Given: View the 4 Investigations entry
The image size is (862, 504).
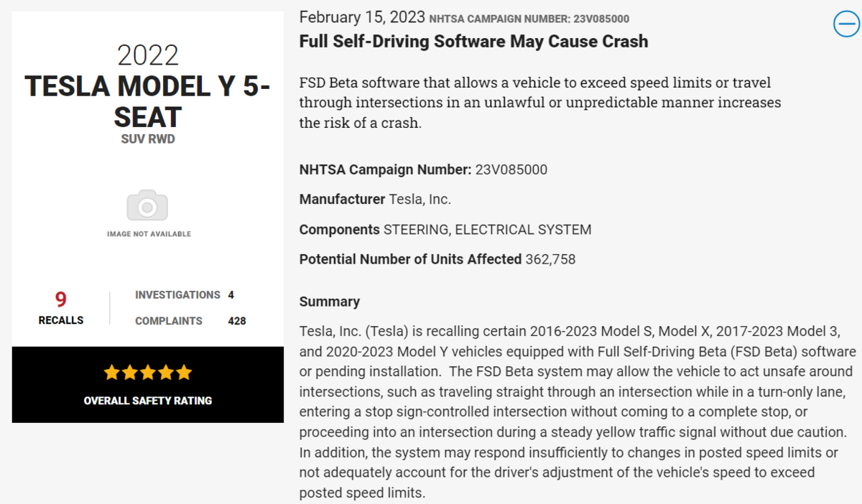Looking at the screenshot, I should [x=185, y=295].
